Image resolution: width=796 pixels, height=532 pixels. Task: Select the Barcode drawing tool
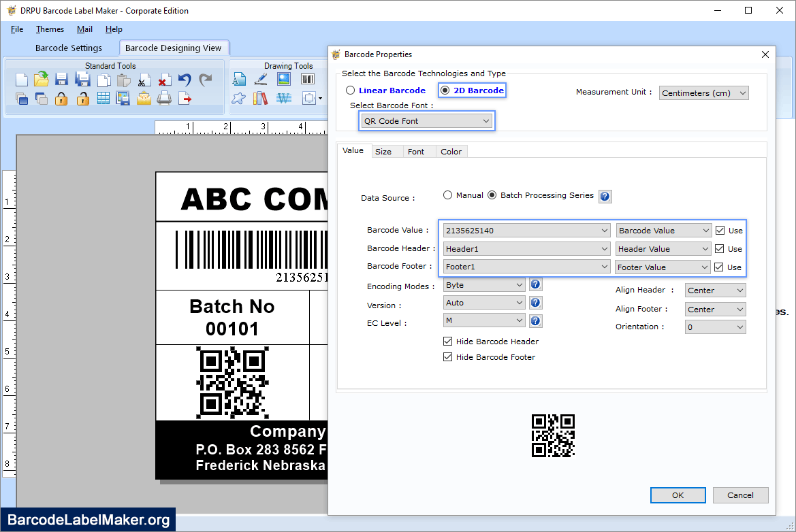coord(308,79)
